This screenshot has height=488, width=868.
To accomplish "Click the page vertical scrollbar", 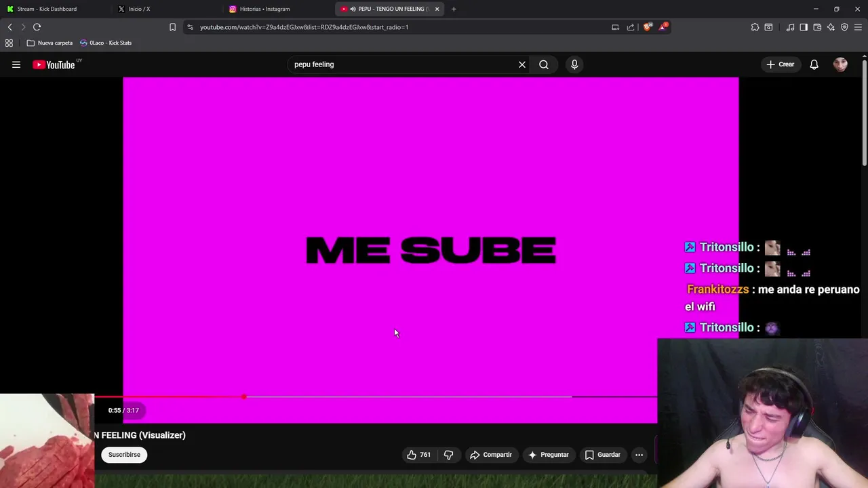I will [864, 112].
